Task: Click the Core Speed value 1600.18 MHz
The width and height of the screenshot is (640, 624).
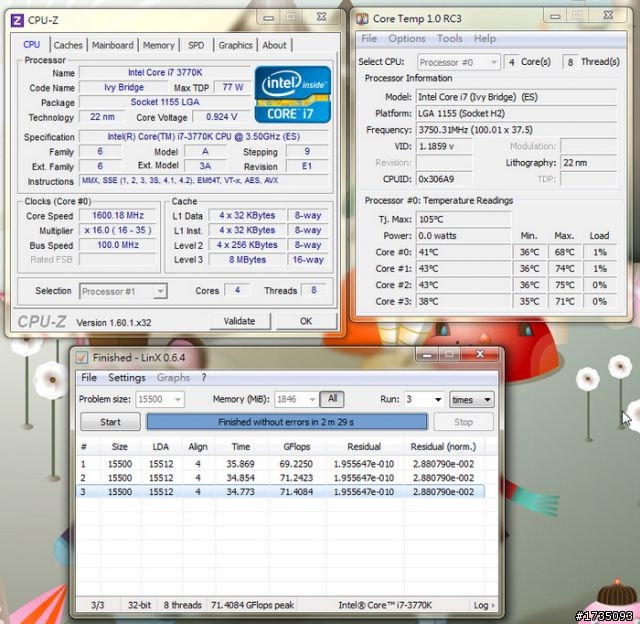Action: (x=118, y=215)
